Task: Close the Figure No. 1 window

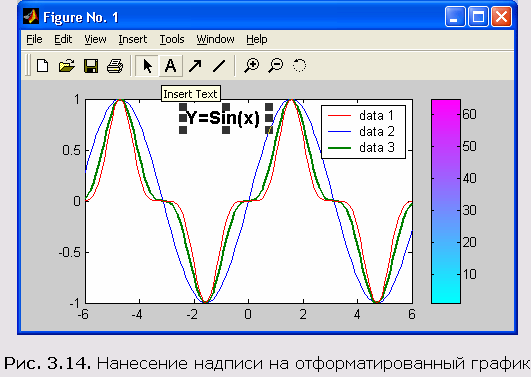Action: point(501,17)
